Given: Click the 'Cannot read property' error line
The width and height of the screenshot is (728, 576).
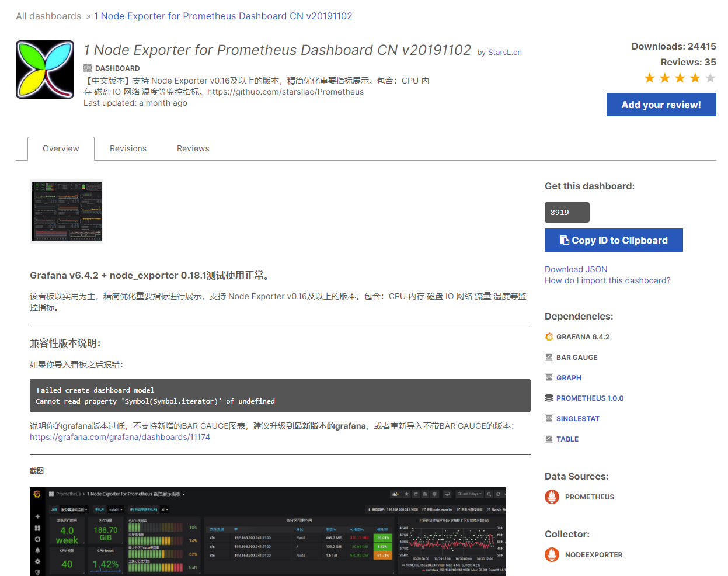Looking at the screenshot, I should coord(155,401).
